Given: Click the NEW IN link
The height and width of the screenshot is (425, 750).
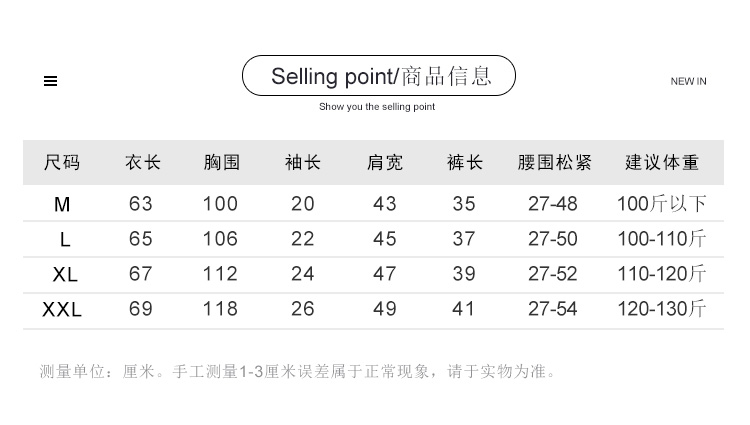Looking at the screenshot, I should pyautogui.click(x=688, y=81).
